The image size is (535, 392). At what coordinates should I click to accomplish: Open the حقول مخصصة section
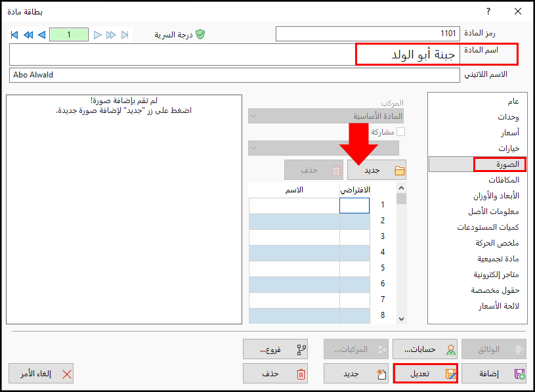pos(495,290)
